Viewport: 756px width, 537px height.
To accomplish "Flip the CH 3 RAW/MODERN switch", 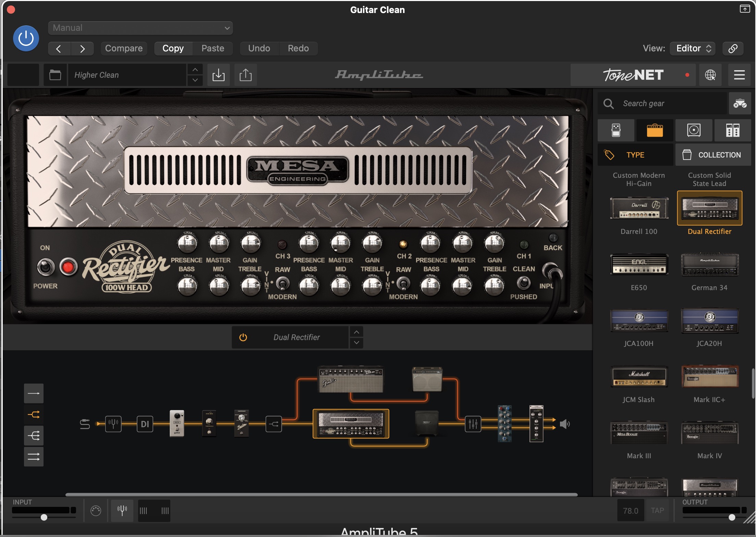I will (x=282, y=283).
